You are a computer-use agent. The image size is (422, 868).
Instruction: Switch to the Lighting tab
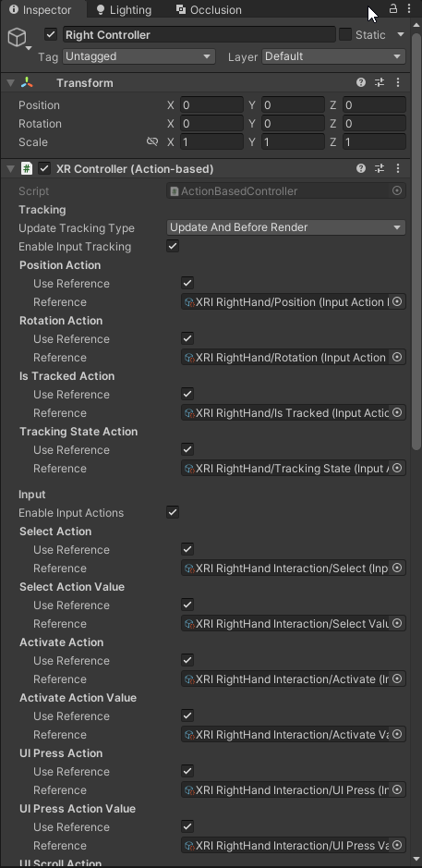coord(124,9)
